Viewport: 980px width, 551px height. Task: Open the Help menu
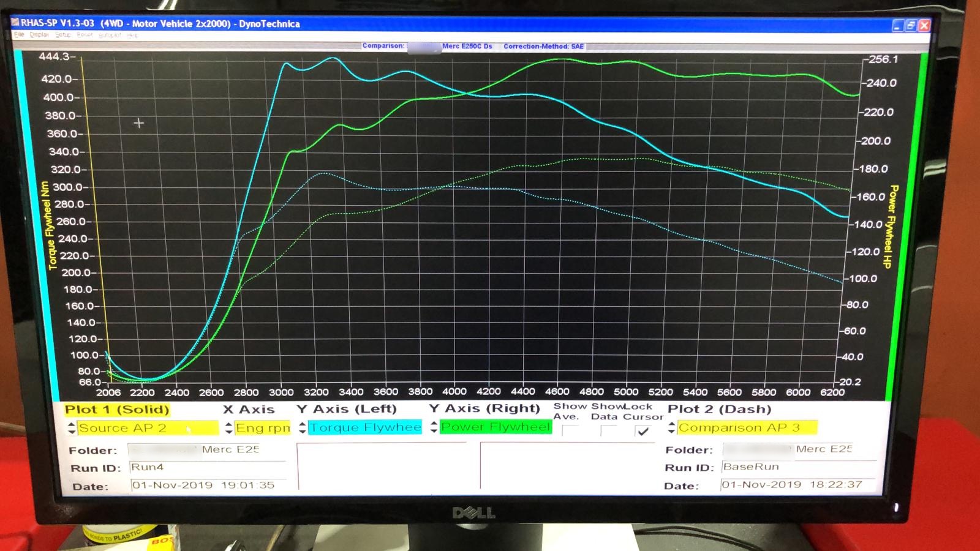click(132, 35)
